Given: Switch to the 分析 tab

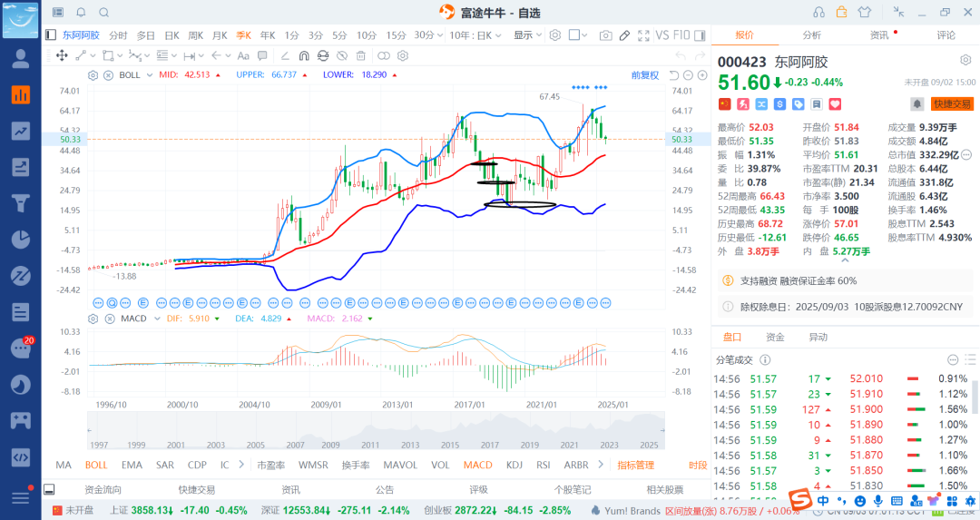Looking at the screenshot, I should (811, 35).
